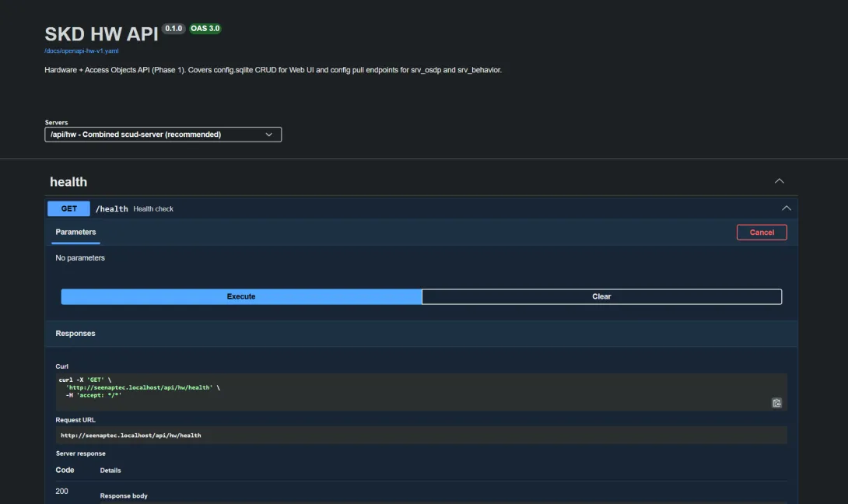Click the OAS 3.0 badge

(x=205, y=29)
